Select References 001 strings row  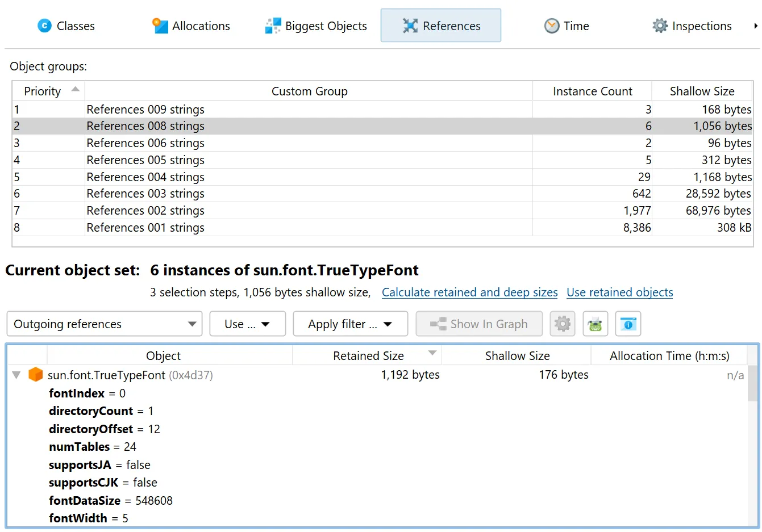coord(382,228)
